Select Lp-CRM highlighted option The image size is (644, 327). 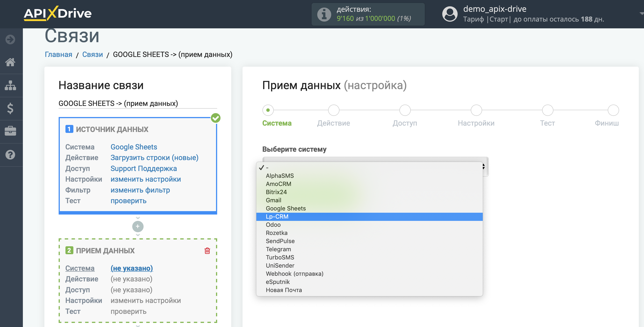tap(369, 217)
